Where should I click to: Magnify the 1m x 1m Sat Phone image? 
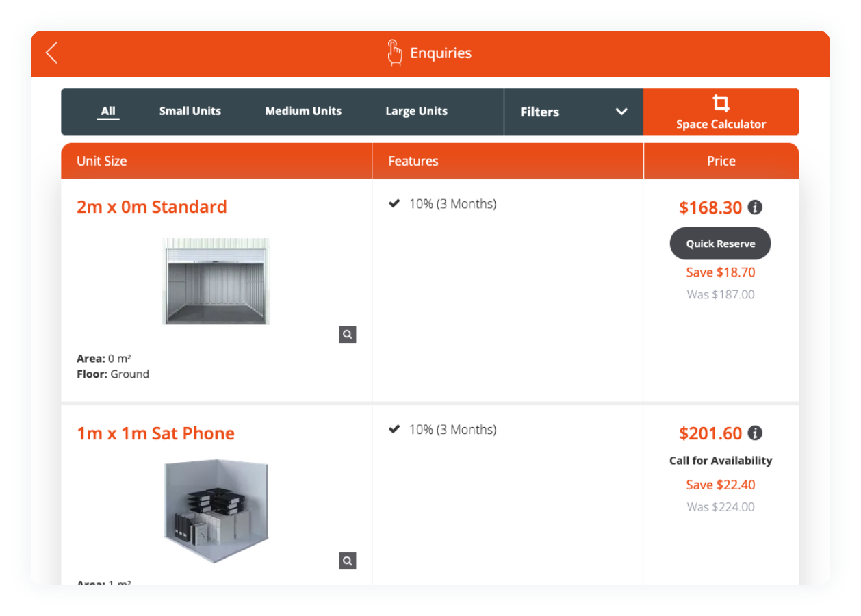coord(348,561)
